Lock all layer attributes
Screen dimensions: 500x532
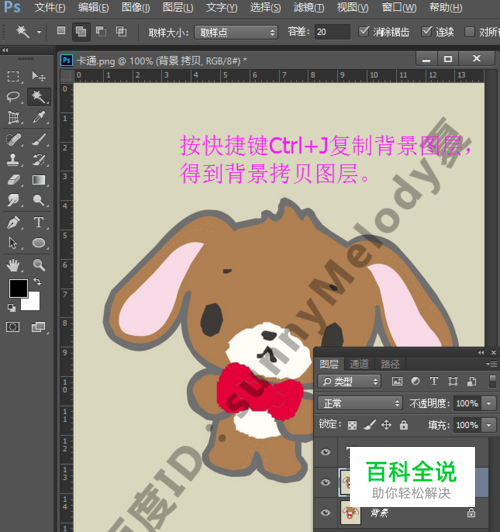coord(404,425)
